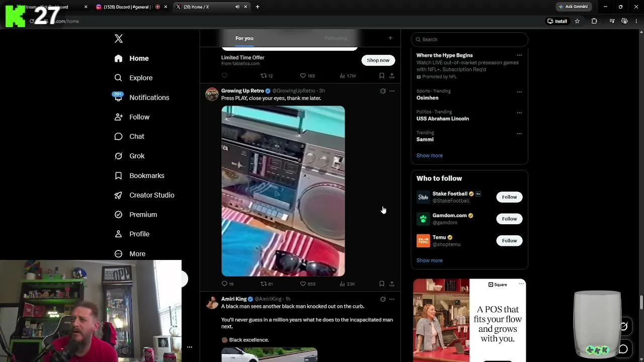Open the Sammi trending topic
Viewport: 644px width, 362px height.
click(x=425, y=140)
